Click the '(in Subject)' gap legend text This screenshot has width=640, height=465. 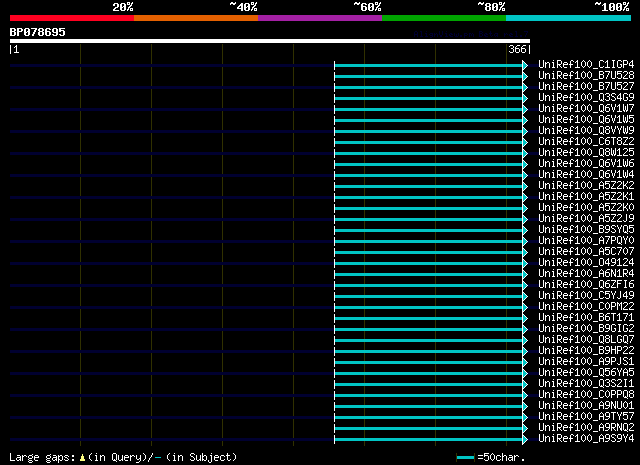point(202,457)
